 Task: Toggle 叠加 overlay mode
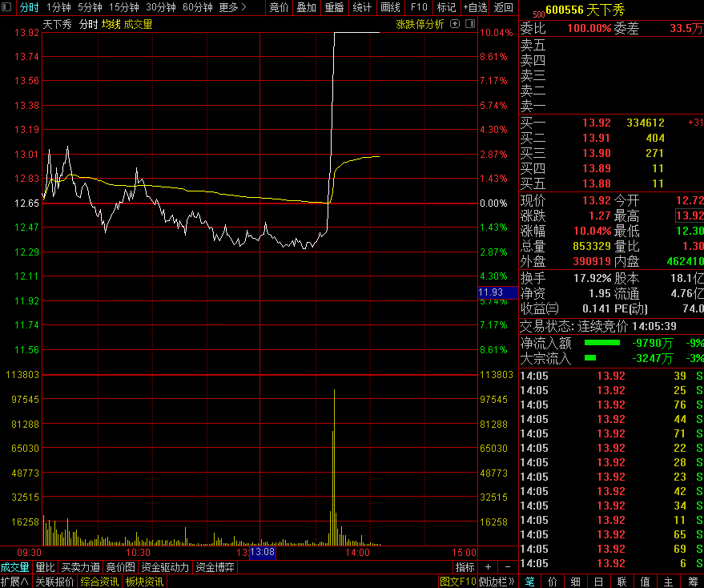[x=306, y=8]
